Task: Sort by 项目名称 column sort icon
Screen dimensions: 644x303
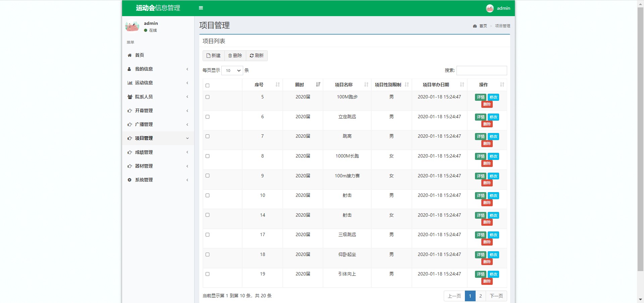Action: [366, 85]
